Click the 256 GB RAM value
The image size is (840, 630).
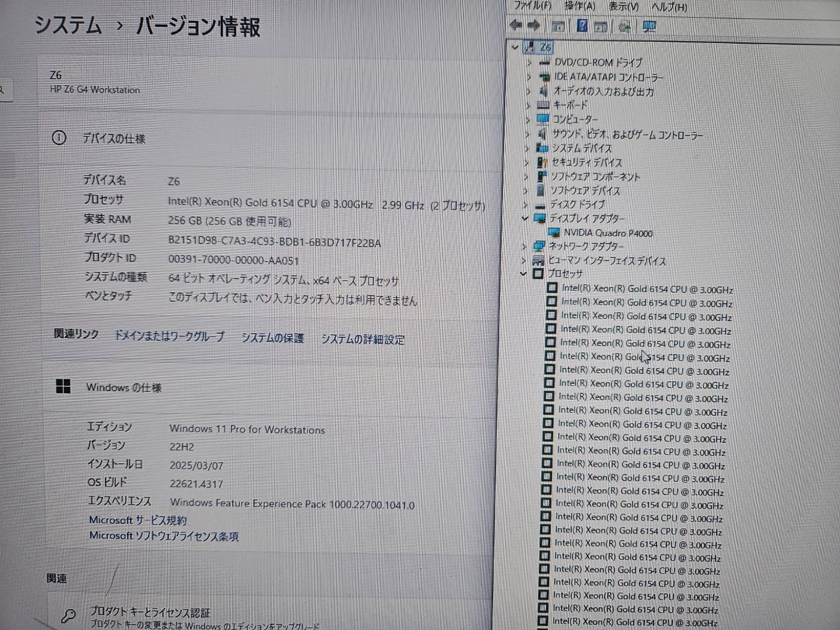pyautogui.click(x=230, y=221)
